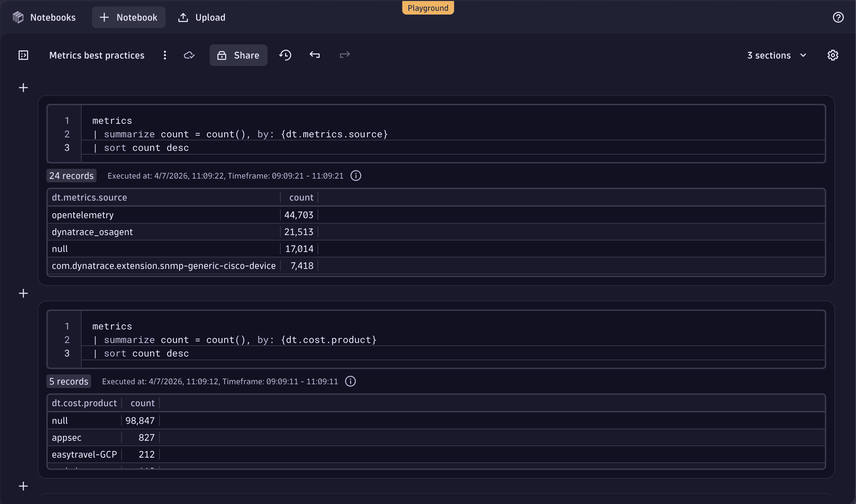
Task: Sort results by the count column header
Action: [301, 197]
